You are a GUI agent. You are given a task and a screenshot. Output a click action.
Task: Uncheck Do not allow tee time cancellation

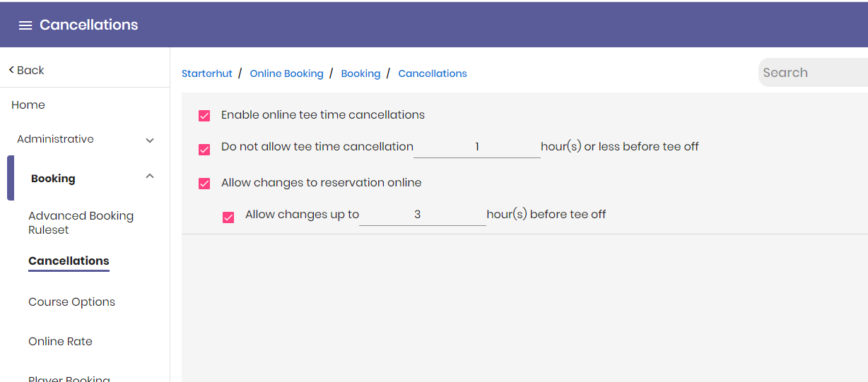click(204, 150)
